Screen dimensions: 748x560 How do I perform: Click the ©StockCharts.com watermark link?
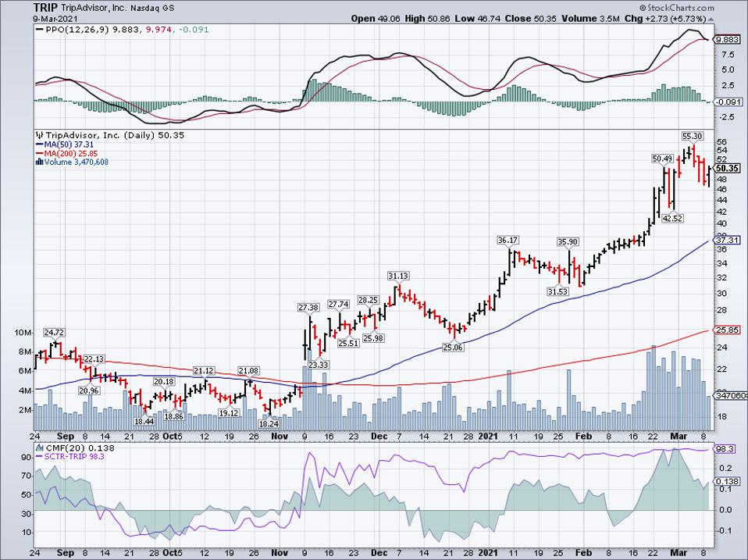tap(677, 8)
